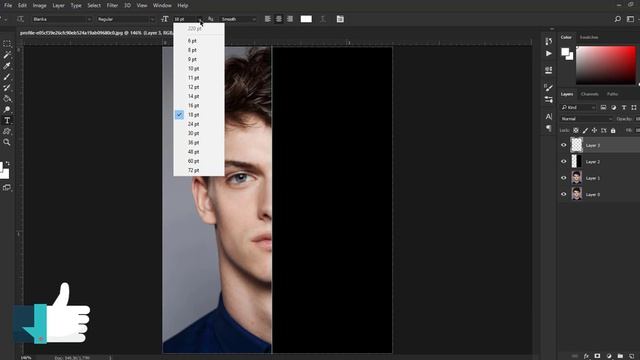640x360 pixels.
Task: Filter layers by pixel layers
Action: tap(603, 107)
